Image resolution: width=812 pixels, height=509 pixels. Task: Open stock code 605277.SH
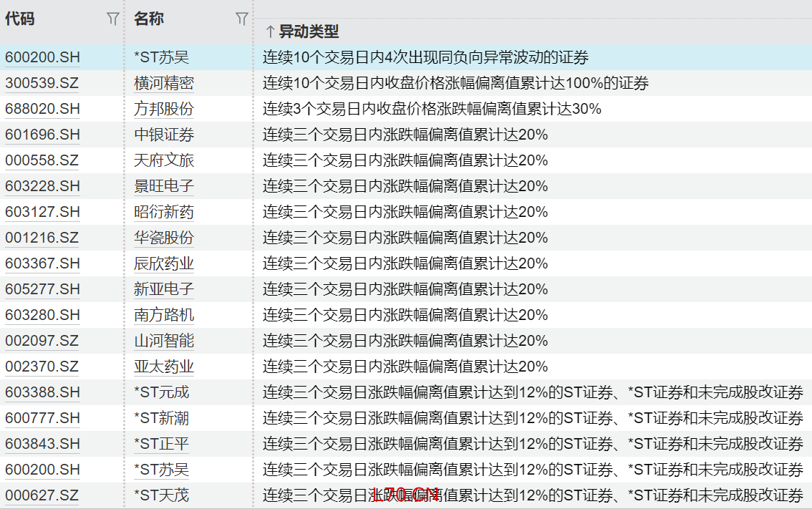coord(42,290)
